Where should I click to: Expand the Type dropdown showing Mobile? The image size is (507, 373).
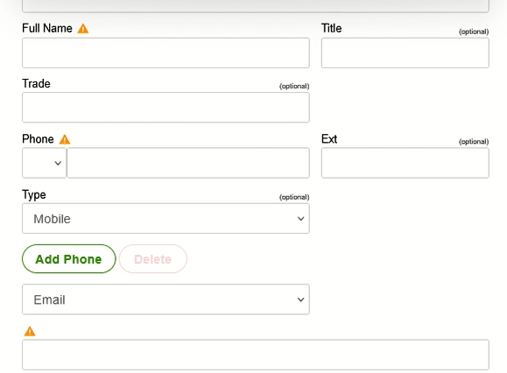(x=166, y=219)
